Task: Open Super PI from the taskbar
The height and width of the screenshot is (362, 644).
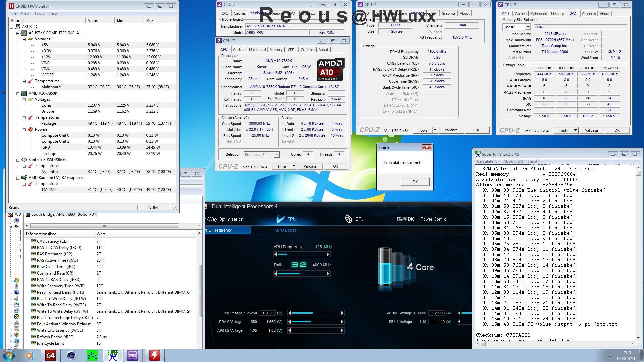Action: tap(113, 355)
